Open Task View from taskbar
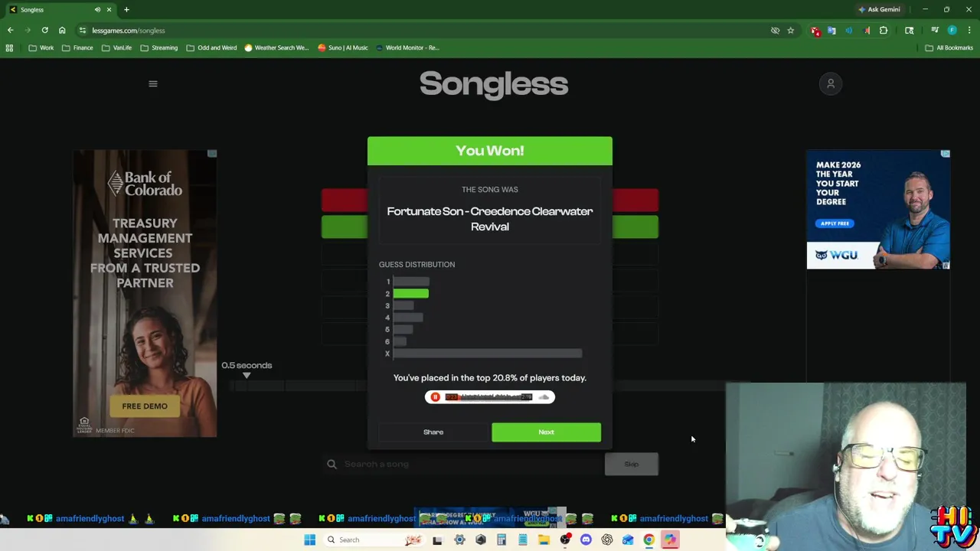 pos(437,540)
